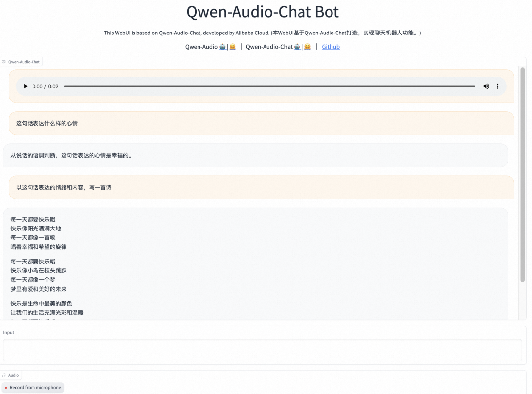Click the 0:00 / 0:02 time readout
This screenshot has height=394, width=532.
45,87
